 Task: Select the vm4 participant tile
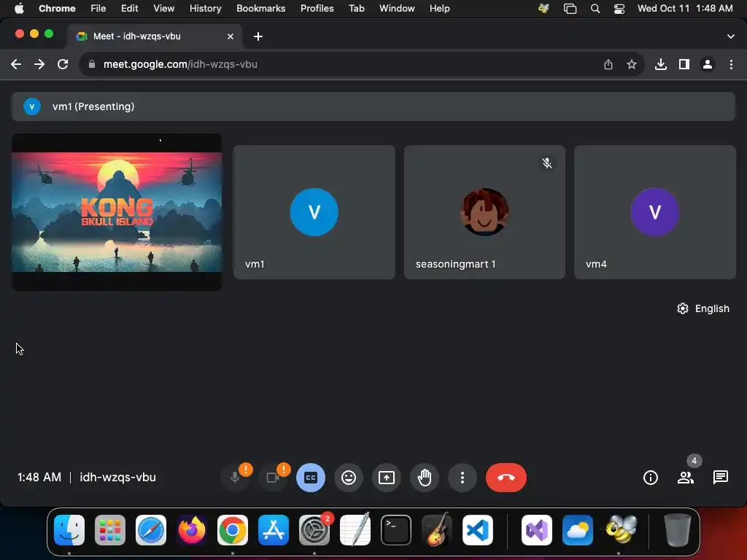click(655, 212)
